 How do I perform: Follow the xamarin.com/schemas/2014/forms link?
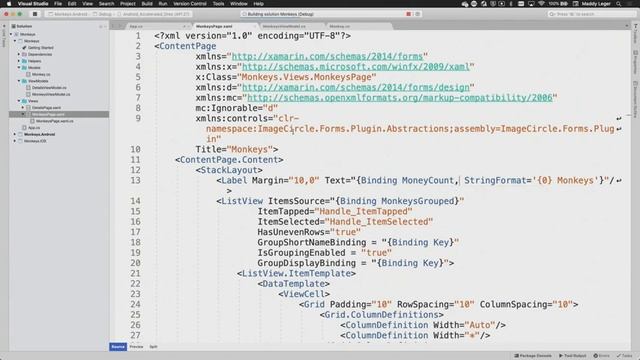(x=327, y=56)
